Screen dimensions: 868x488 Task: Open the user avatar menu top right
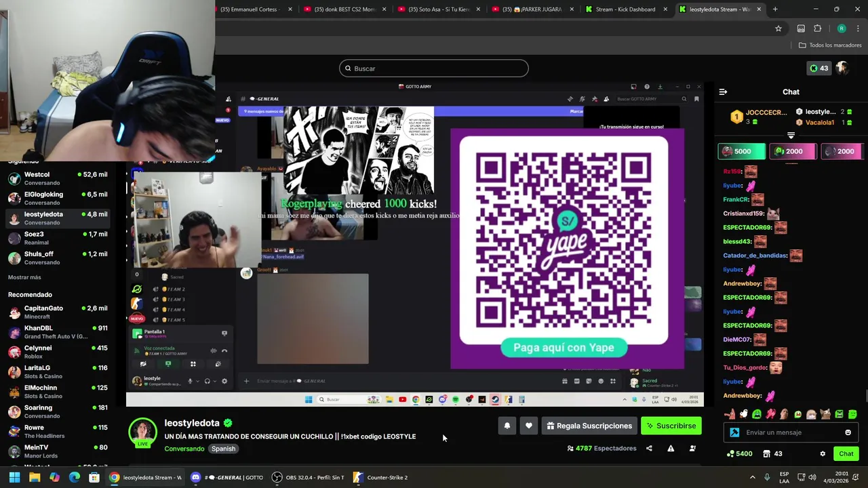point(842,68)
